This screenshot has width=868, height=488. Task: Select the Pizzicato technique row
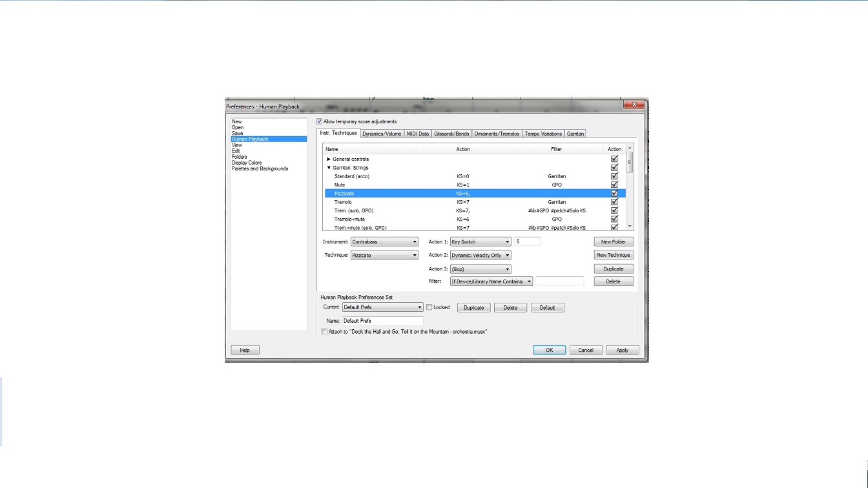coord(474,193)
